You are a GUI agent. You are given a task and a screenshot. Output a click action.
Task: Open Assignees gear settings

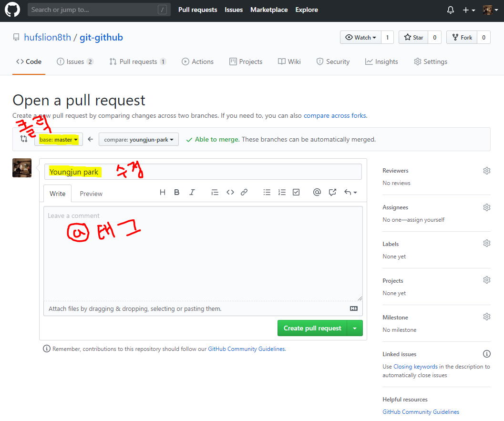pos(487,207)
